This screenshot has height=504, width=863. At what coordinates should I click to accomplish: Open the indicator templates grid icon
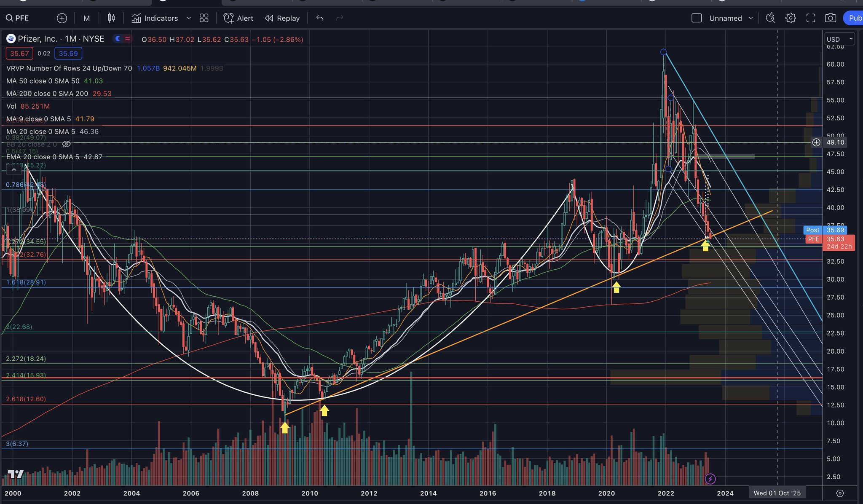[x=204, y=18]
